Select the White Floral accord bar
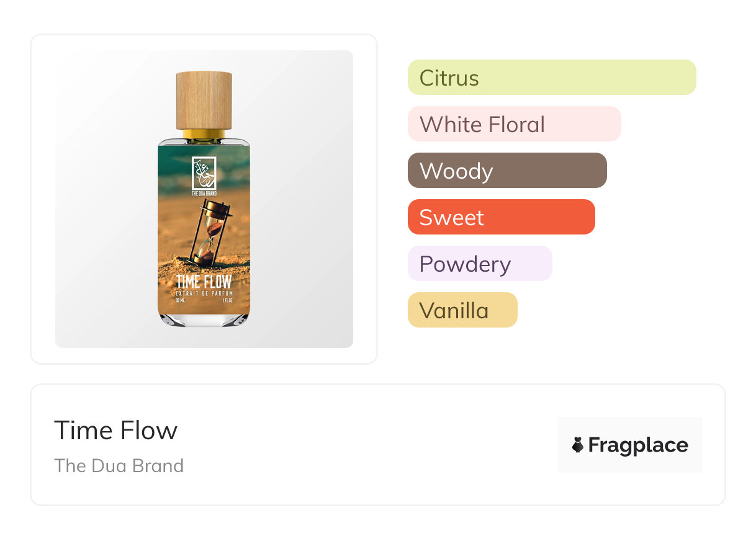This screenshot has height=536, width=756. tap(514, 124)
